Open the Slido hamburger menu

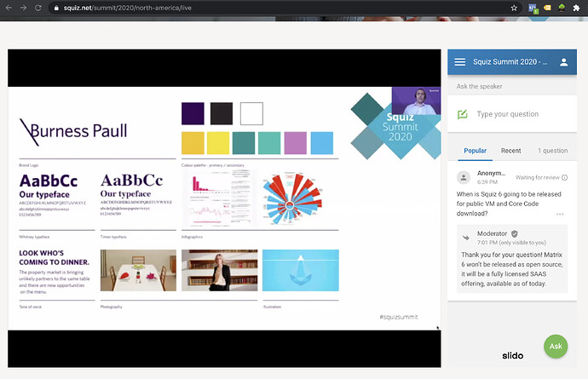coord(460,62)
